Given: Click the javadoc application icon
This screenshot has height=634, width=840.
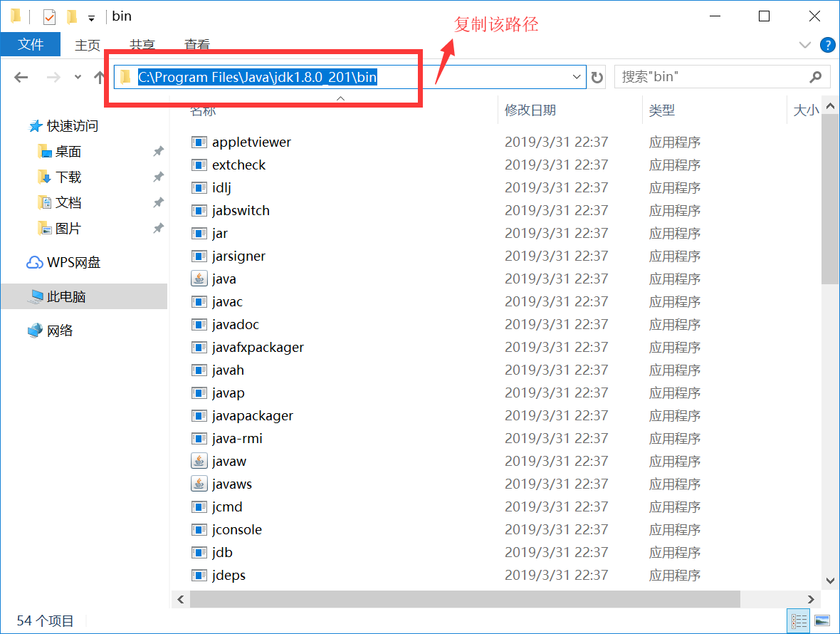Looking at the screenshot, I should point(199,324).
